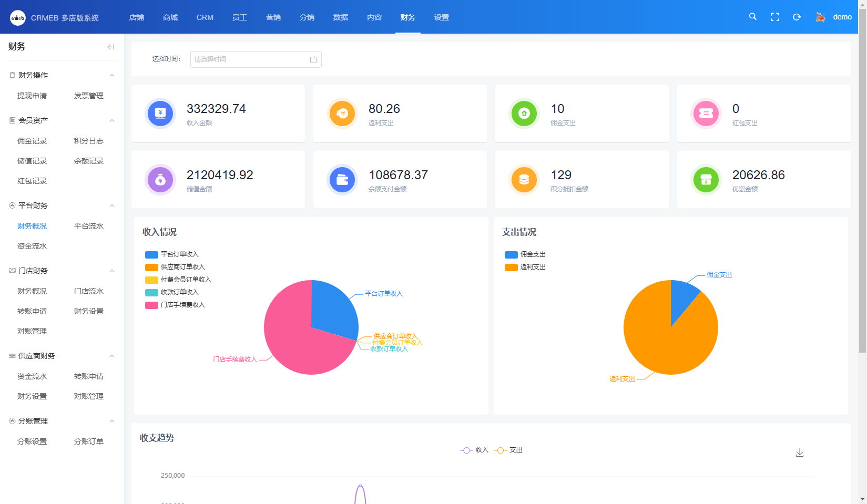Toggle fullscreen mode icon
Image resolution: width=867 pixels, height=504 pixels.
tap(775, 17)
